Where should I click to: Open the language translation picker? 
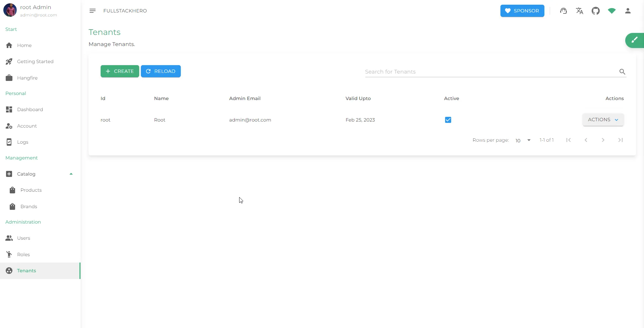pos(580,11)
